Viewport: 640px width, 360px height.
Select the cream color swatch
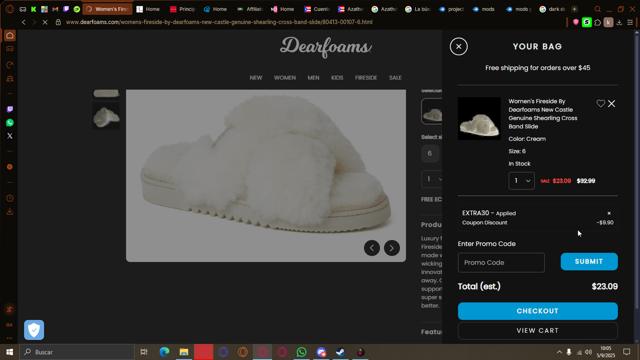click(432, 111)
